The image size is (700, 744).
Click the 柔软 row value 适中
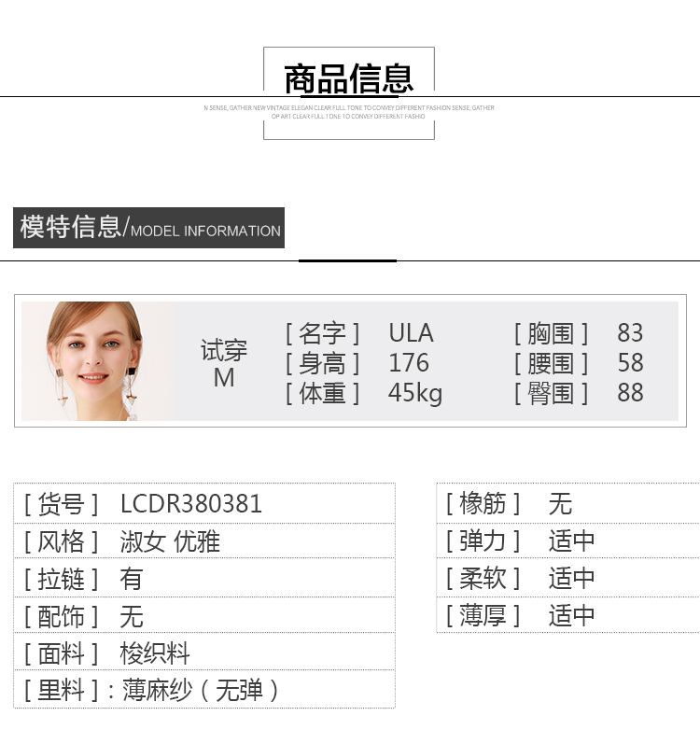coord(571,579)
